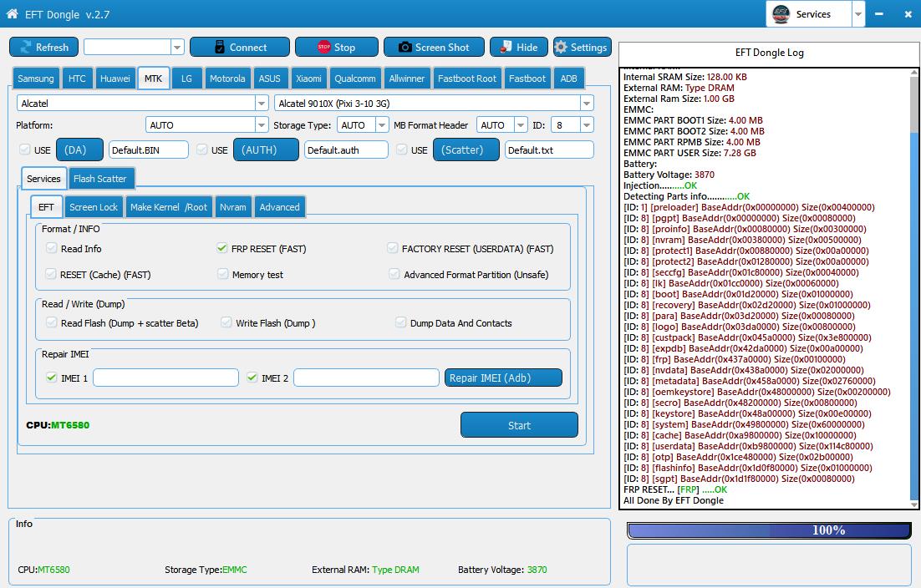Click the home icon in title bar
The image size is (921, 588).
pyautogui.click(x=12, y=14)
